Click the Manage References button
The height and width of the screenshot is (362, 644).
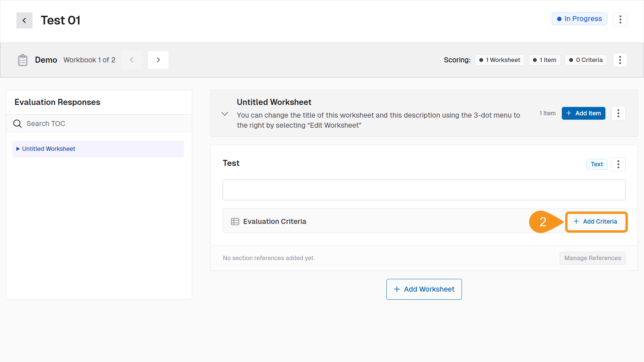coord(592,258)
